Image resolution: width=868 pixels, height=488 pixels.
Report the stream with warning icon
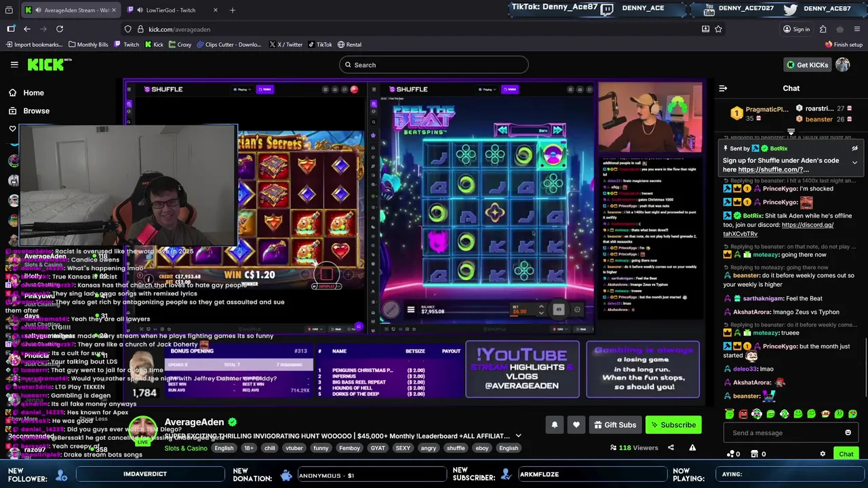[692, 447]
